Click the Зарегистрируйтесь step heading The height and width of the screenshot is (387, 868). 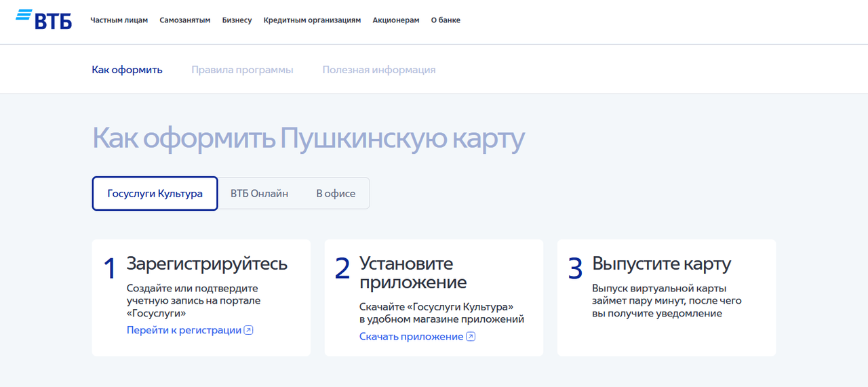tap(207, 264)
